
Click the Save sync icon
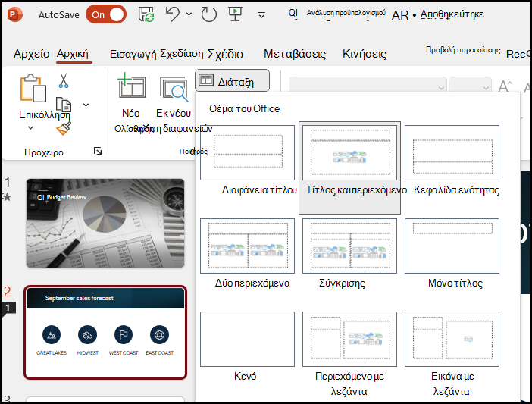tap(146, 14)
